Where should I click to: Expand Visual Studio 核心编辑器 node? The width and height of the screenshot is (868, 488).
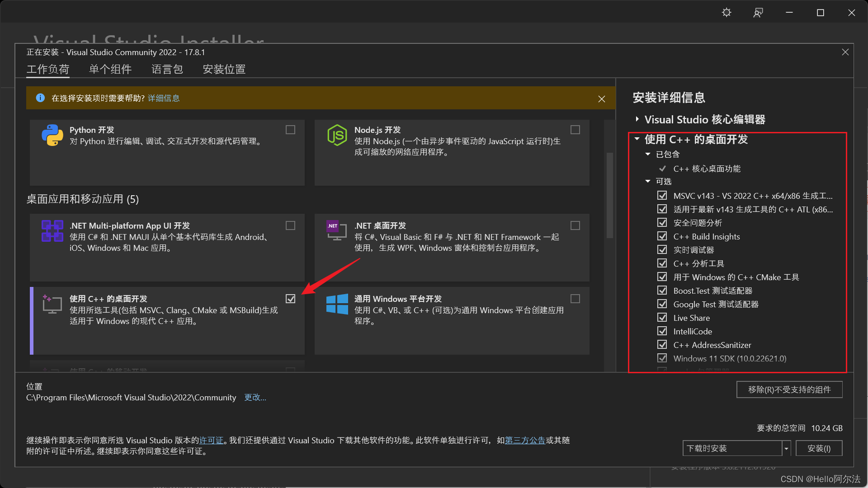click(637, 119)
